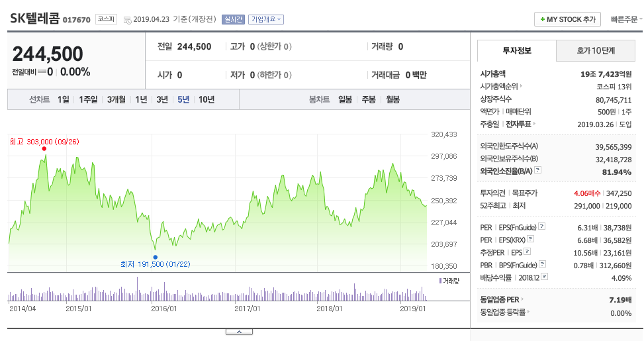Show the 월봉 candle chart
The image size is (644, 341).
pyautogui.click(x=392, y=99)
